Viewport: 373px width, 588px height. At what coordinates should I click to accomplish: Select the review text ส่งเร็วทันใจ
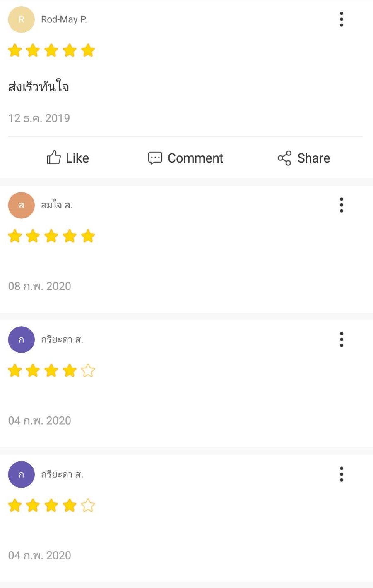click(x=39, y=87)
